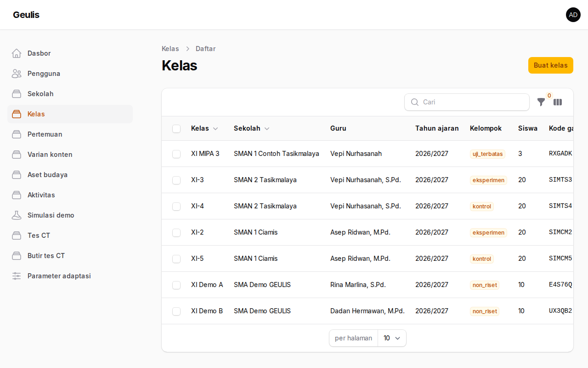
Task: Click the Pengguna users icon
Action: [x=17, y=74]
